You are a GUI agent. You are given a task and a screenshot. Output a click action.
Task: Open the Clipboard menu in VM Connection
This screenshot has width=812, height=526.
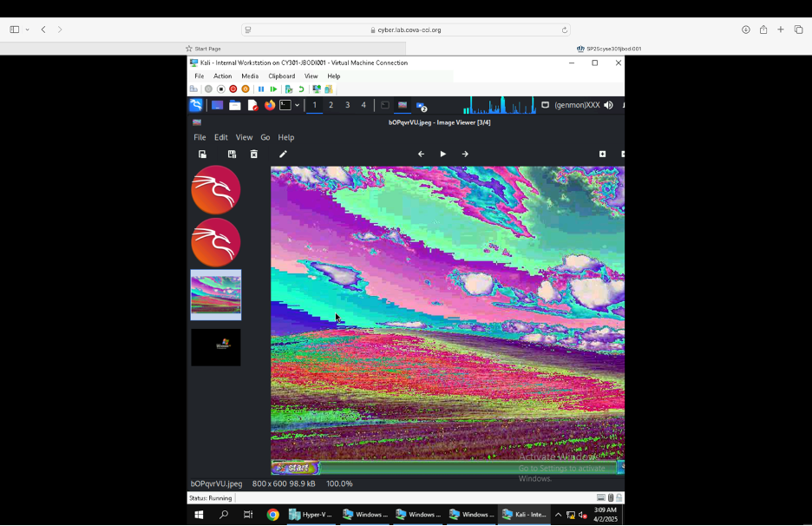pyautogui.click(x=281, y=76)
